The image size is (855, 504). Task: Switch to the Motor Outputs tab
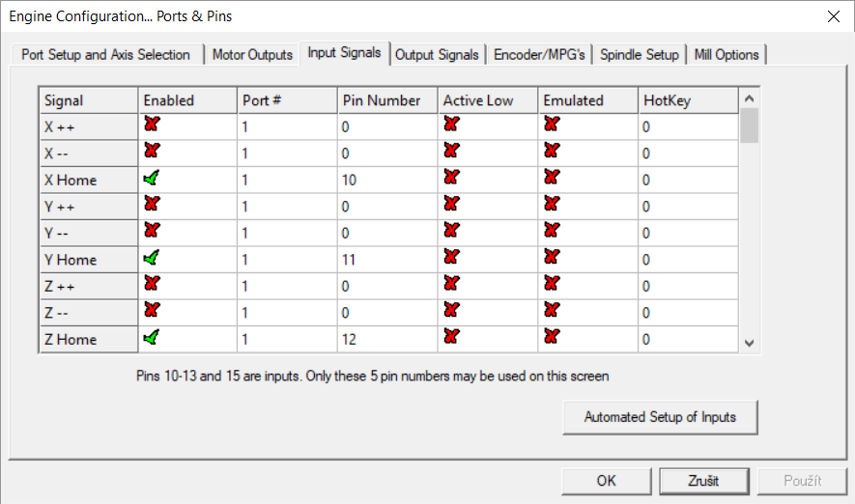pos(252,55)
